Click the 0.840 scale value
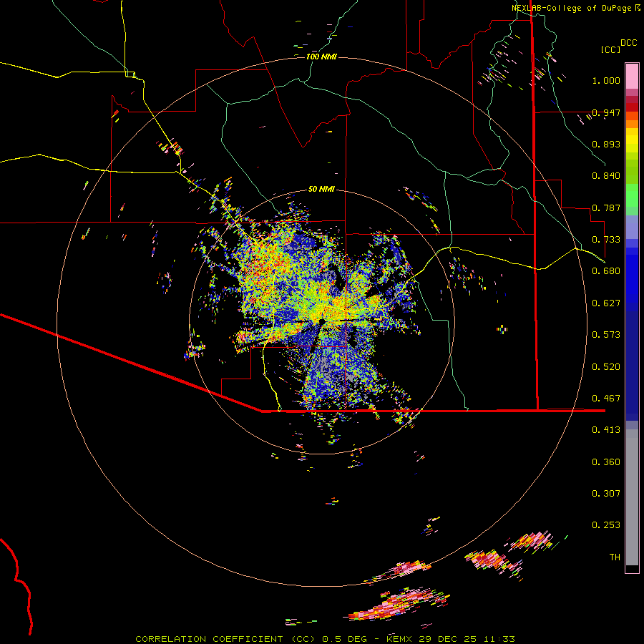Screen dimensions: 644x644 pos(606,176)
